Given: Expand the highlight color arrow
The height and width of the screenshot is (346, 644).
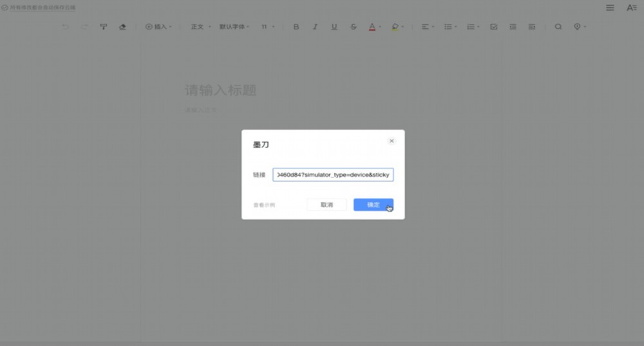Looking at the screenshot, I should [x=402, y=26].
